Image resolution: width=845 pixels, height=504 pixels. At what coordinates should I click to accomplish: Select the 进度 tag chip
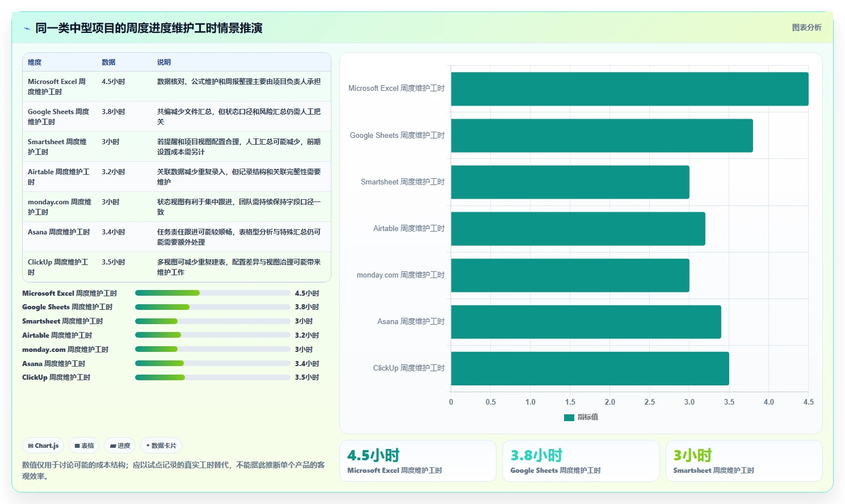click(x=120, y=446)
